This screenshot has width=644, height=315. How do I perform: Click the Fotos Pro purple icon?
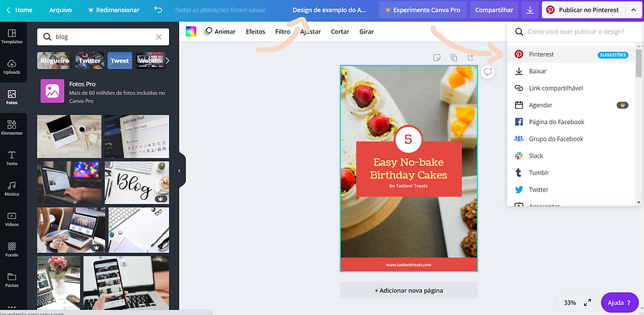pos(52,91)
